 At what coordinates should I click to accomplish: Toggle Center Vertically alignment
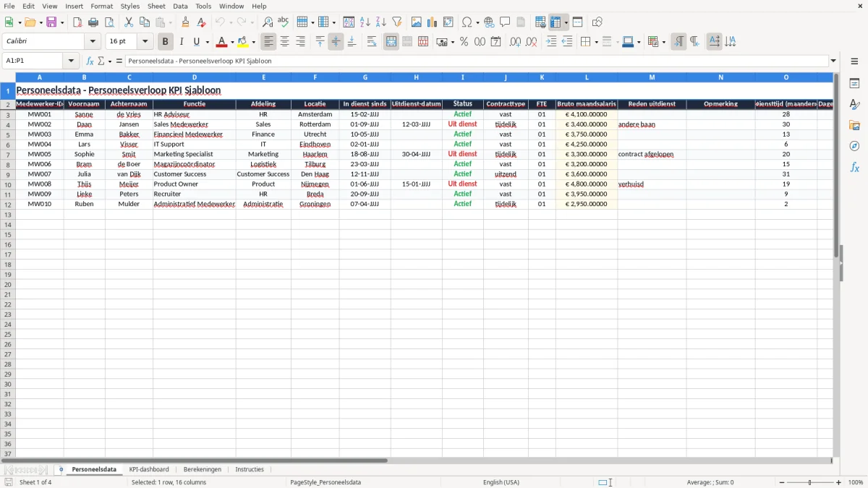click(336, 42)
